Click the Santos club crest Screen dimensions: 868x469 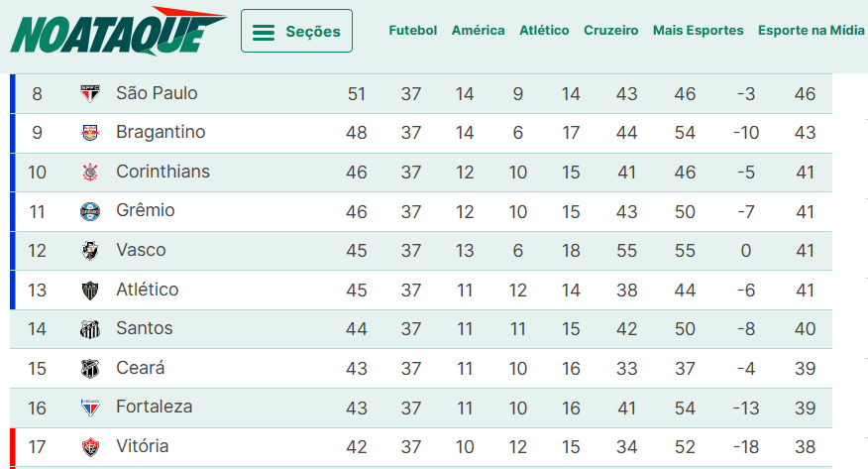tap(90, 329)
